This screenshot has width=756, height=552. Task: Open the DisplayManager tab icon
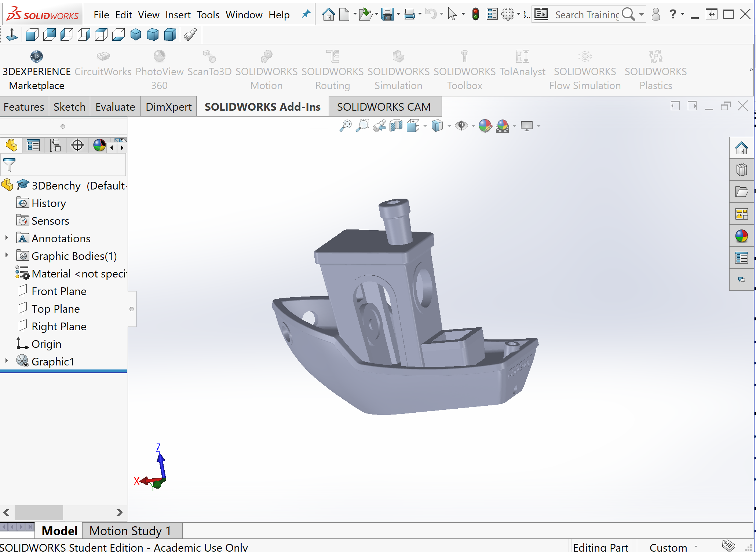click(99, 146)
